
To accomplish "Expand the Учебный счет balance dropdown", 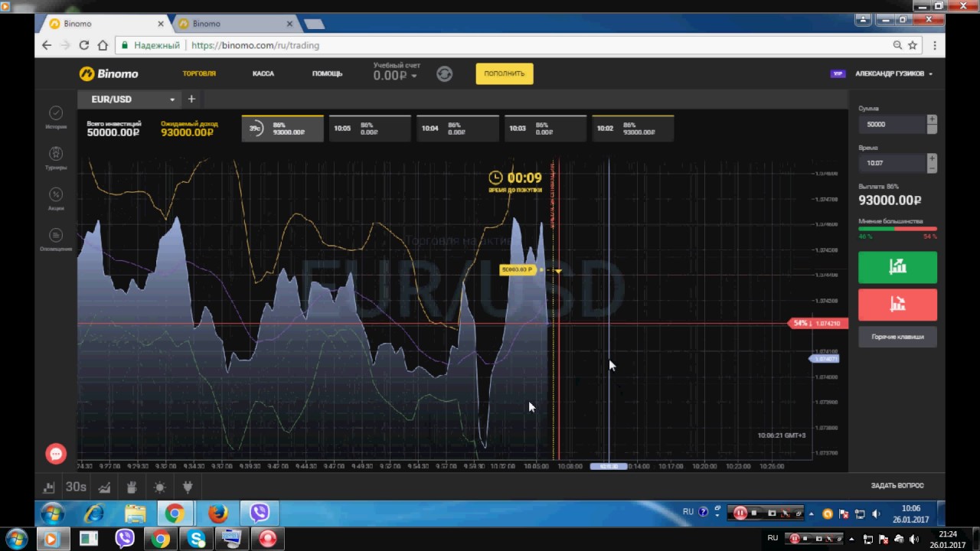I will coord(414,76).
